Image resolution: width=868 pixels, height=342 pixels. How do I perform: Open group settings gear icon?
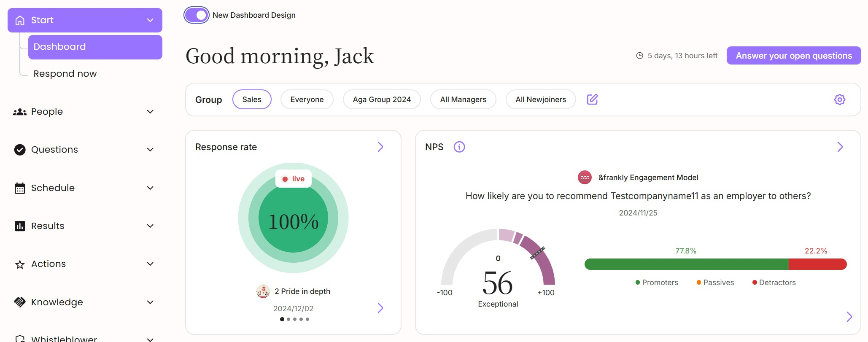[x=839, y=100]
